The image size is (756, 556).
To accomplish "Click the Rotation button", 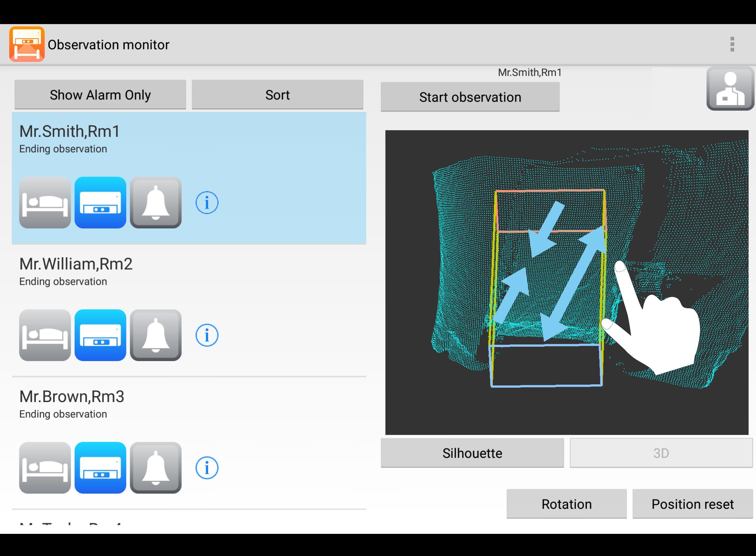I will click(x=567, y=504).
